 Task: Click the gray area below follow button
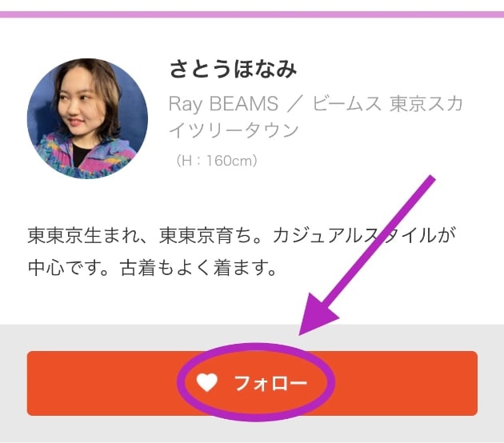click(252, 429)
